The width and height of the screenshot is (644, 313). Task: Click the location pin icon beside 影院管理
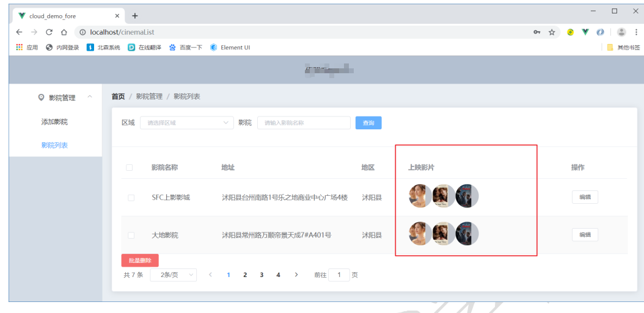[x=41, y=97]
